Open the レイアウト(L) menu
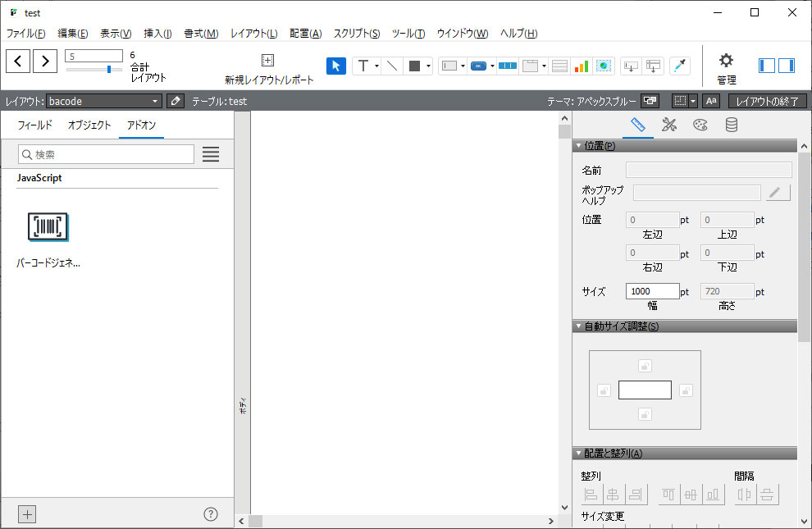This screenshot has width=812, height=529. coord(253,34)
